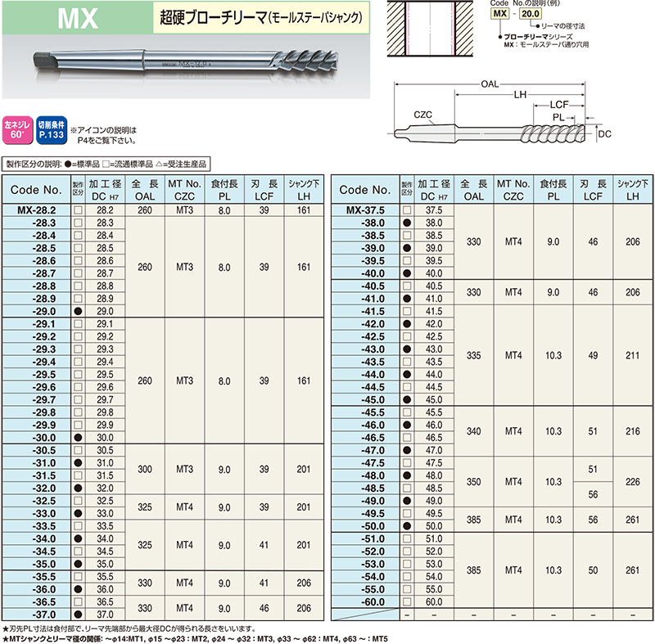Click the square box beside MX-37.5
This screenshot has height=644, width=655.
pyautogui.click(x=406, y=210)
